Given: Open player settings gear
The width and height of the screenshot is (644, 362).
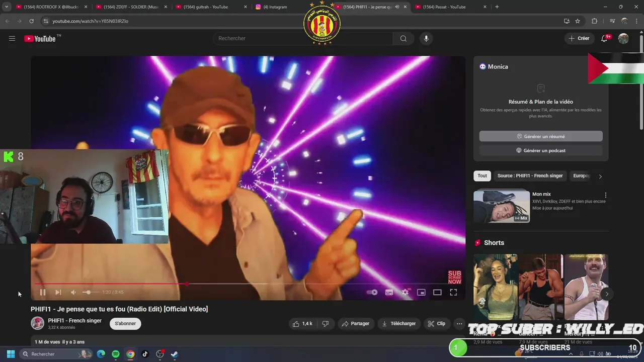Looking at the screenshot, I should click(405, 292).
